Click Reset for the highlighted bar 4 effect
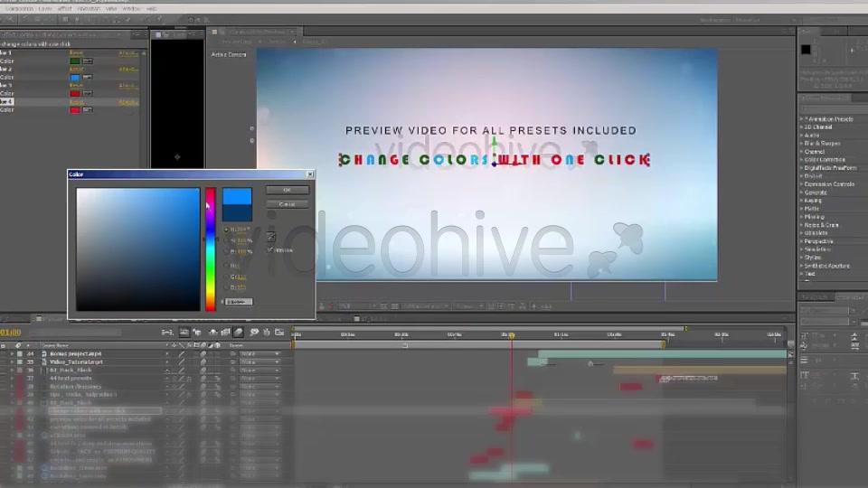The width and height of the screenshot is (868, 488). pos(76,102)
